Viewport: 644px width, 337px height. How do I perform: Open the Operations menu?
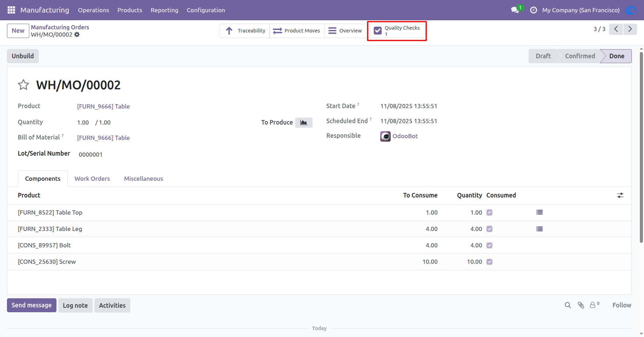(x=93, y=10)
